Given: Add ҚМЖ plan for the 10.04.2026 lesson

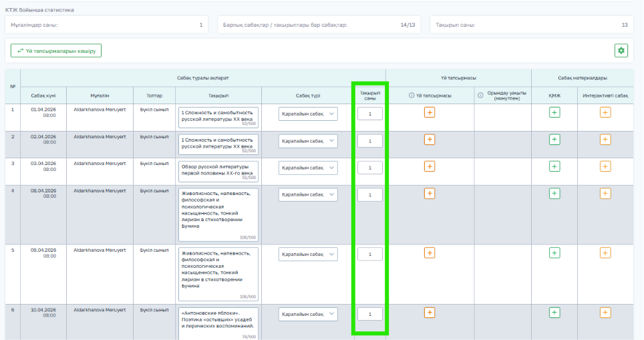Looking at the screenshot, I should click(x=554, y=313).
